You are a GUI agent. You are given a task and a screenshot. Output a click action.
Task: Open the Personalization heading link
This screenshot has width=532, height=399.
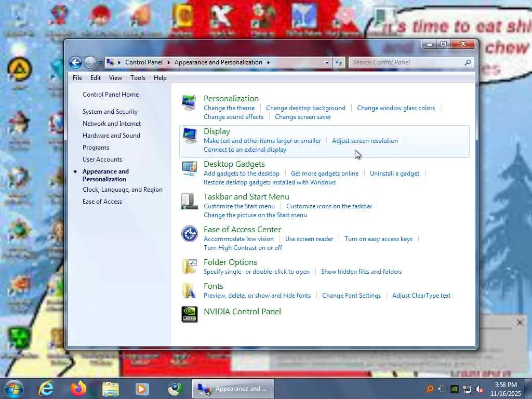[231, 98]
